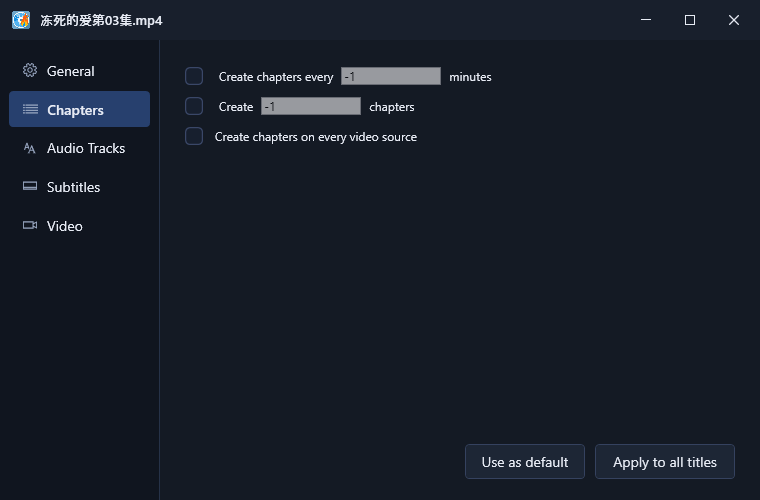Image resolution: width=760 pixels, height=500 pixels.
Task: Click the window title 冻死的爱第03集.mp4
Action: click(101, 20)
